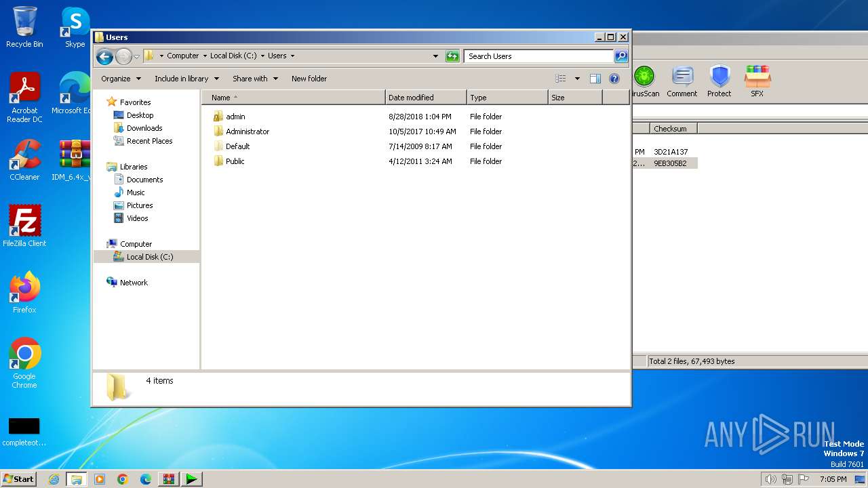Click the Back navigation arrow in Explorer
868x488 pixels.
[x=104, y=56]
